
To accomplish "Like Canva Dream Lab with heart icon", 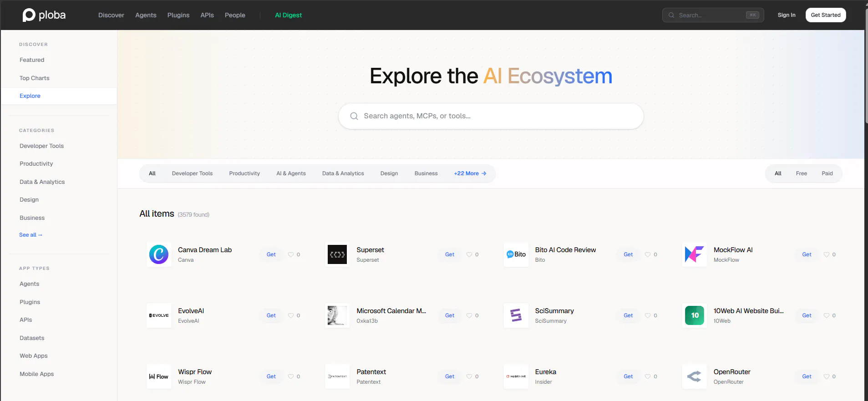I will (291, 254).
